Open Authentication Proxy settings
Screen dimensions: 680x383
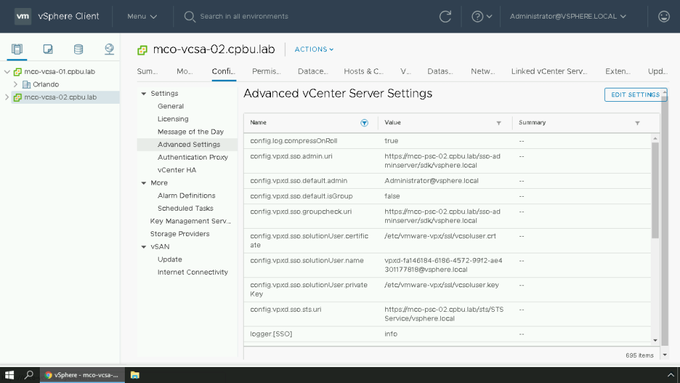(193, 157)
